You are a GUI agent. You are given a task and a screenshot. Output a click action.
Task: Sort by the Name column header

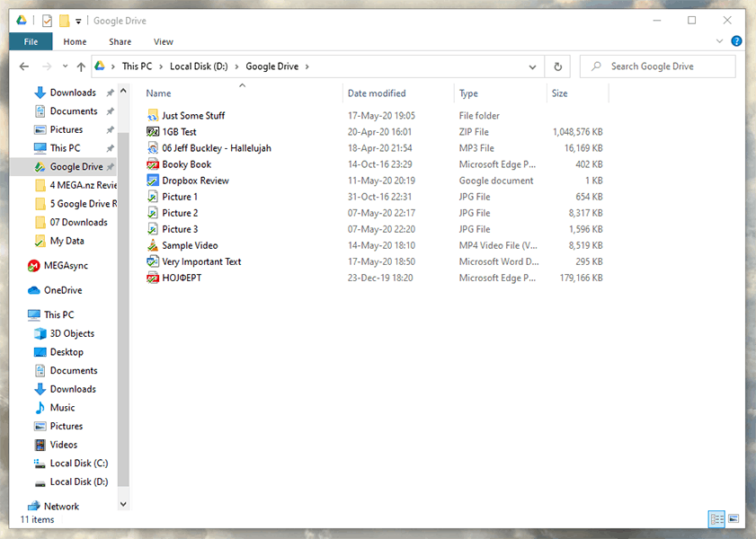tap(158, 93)
